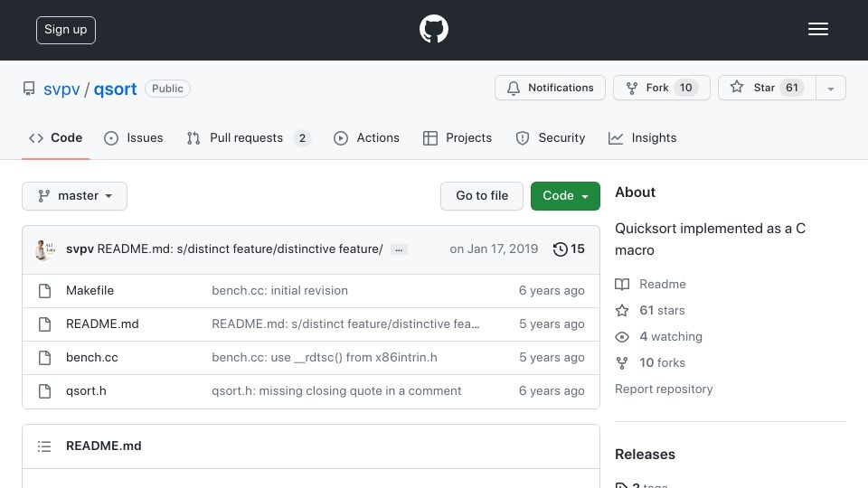This screenshot has width=868, height=488.
Task: Open the Pull requests tab
Action: click(x=250, y=137)
